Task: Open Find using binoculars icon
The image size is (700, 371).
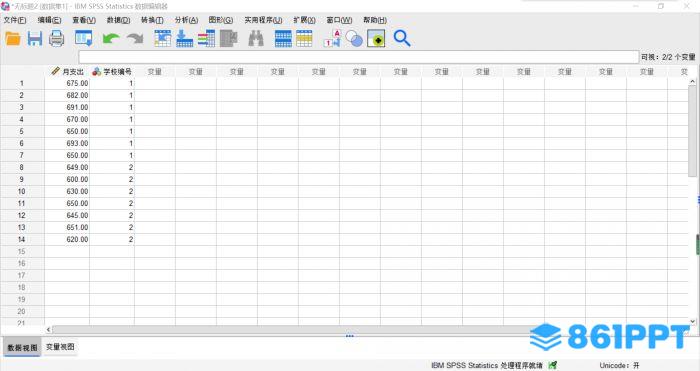Action: (x=256, y=39)
